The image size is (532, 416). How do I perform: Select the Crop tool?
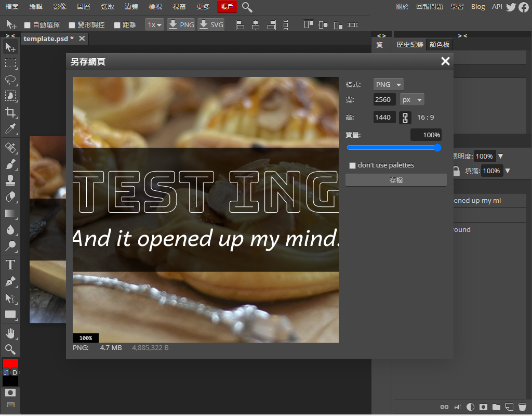10,112
